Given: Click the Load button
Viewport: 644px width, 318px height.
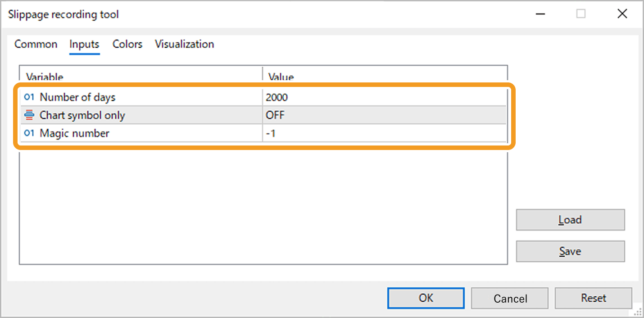Looking at the screenshot, I should click(570, 220).
